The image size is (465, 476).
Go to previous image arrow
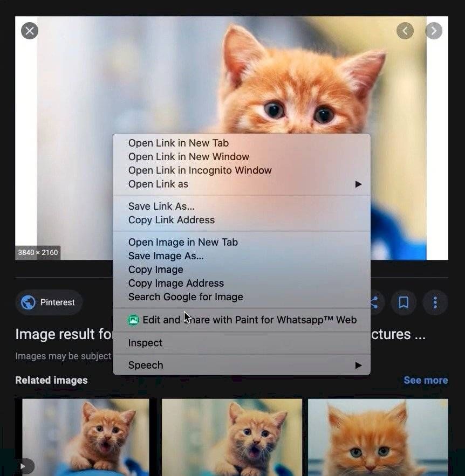(x=405, y=31)
